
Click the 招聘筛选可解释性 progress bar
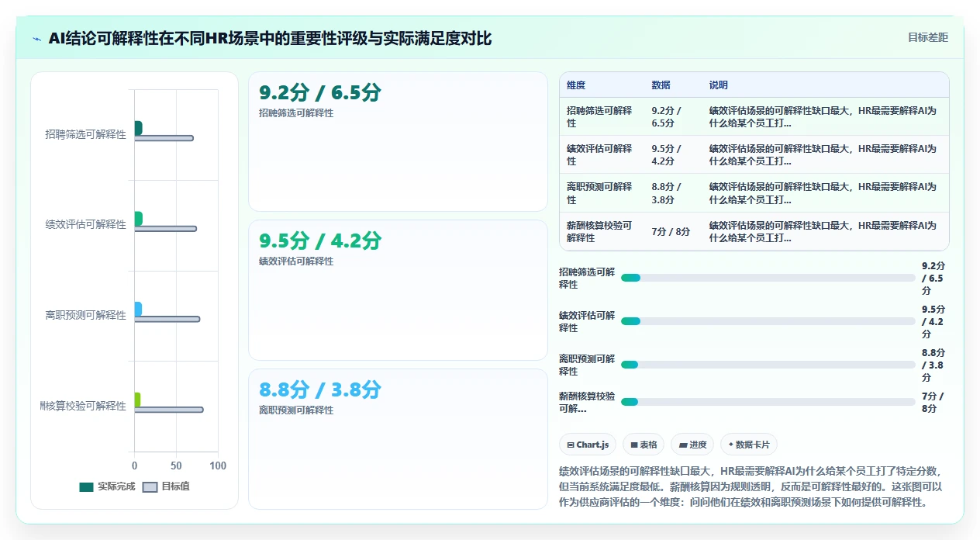click(x=768, y=278)
